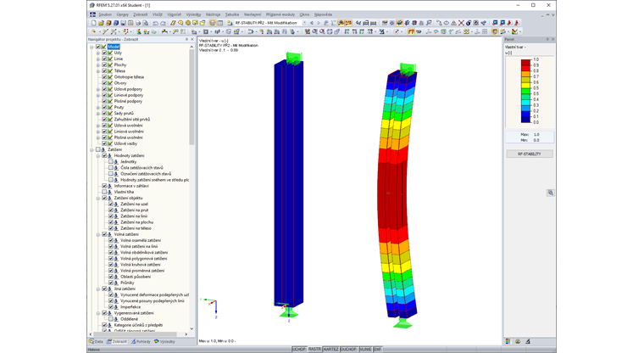Toggle the Imperfekce checkbox

111,307
